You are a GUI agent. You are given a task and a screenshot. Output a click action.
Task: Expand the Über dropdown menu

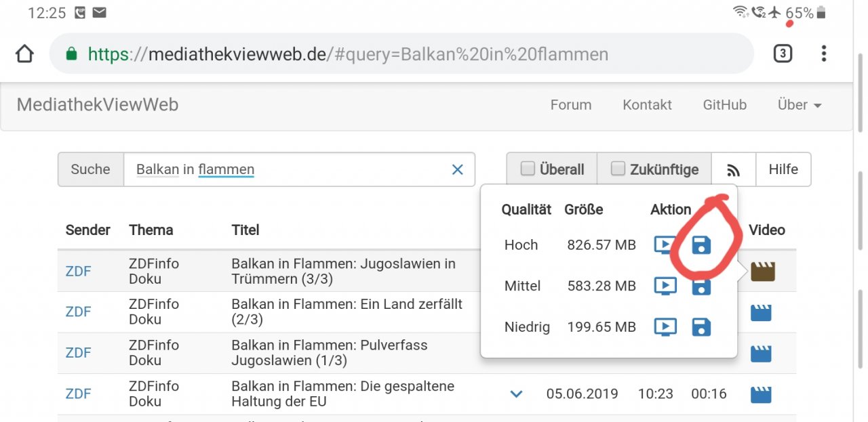coord(800,105)
